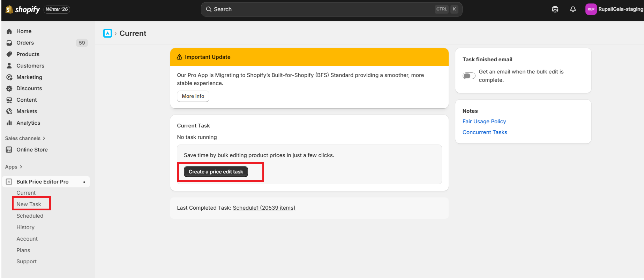Open the notifications bell
This screenshot has height=280, width=644.
(573, 9)
